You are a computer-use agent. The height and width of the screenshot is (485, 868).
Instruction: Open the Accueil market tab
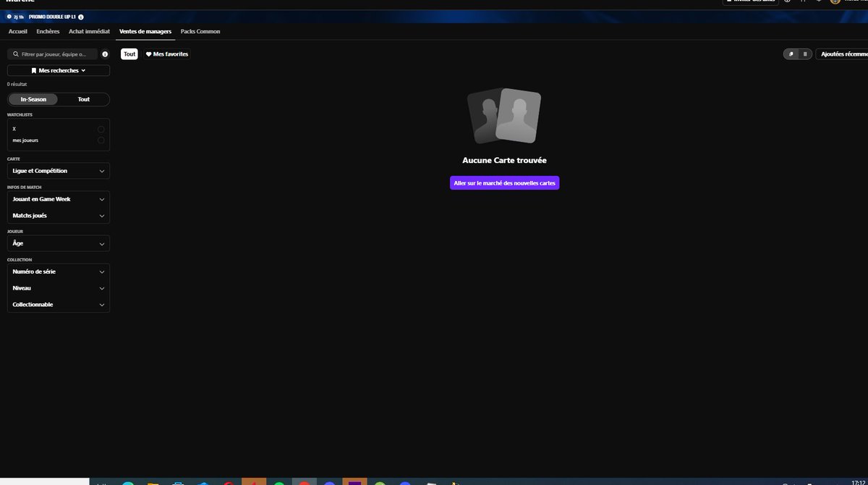click(17, 32)
